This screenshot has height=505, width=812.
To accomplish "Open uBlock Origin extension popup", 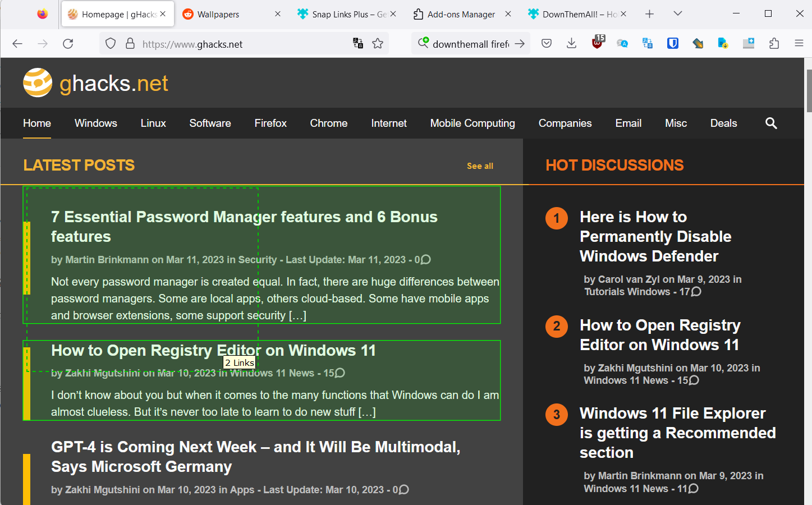I will pos(597,43).
